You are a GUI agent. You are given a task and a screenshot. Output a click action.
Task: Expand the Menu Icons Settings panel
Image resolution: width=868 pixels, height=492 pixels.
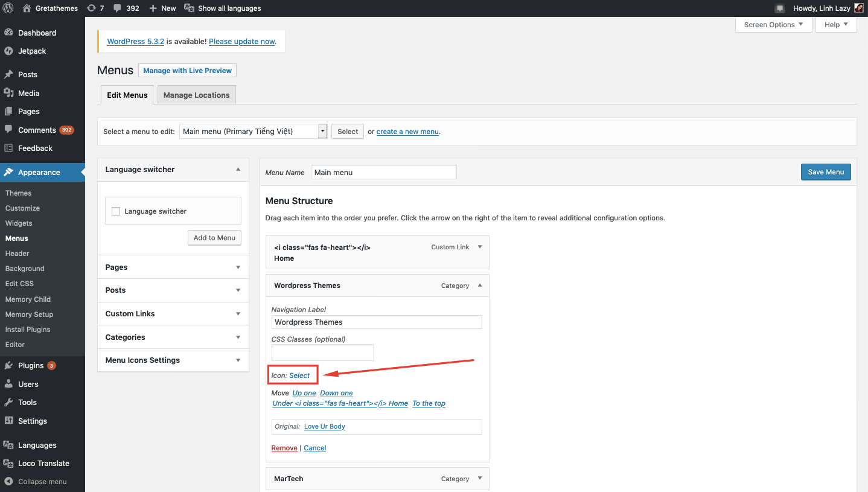(238, 360)
